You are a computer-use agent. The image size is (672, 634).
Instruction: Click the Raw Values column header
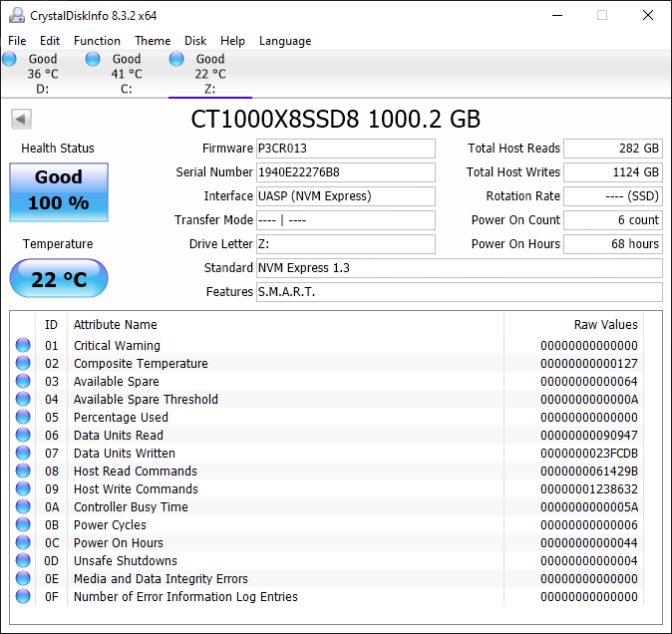coord(605,325)
